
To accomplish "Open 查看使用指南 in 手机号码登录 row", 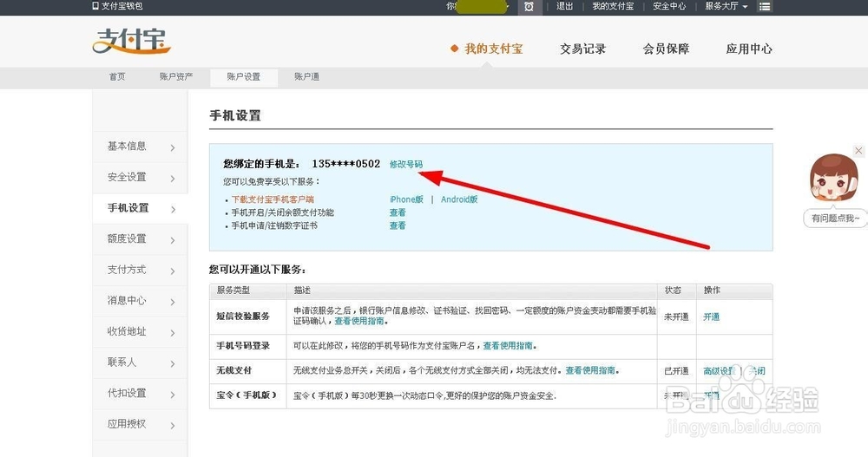I will tap(508, 346).
